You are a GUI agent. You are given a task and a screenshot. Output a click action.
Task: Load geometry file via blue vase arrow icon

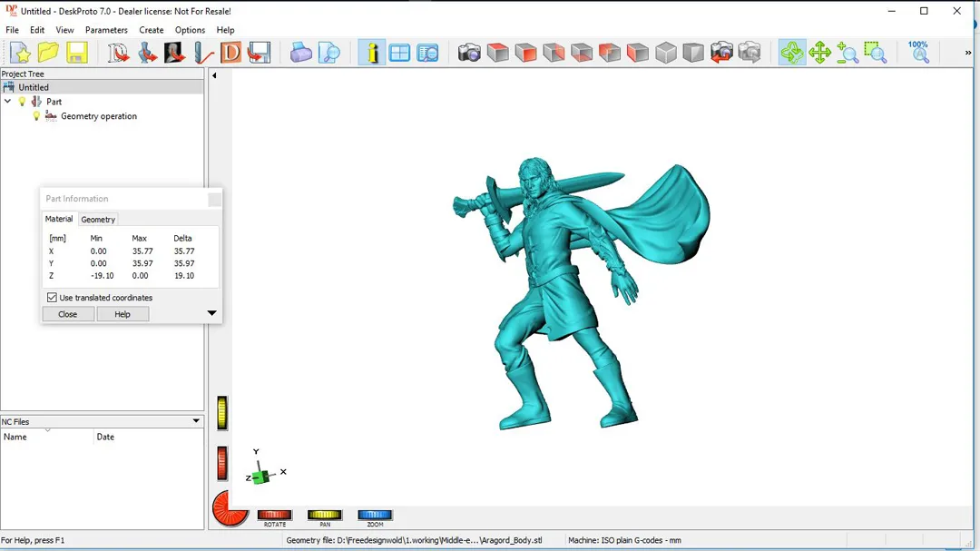click(147, 53)
